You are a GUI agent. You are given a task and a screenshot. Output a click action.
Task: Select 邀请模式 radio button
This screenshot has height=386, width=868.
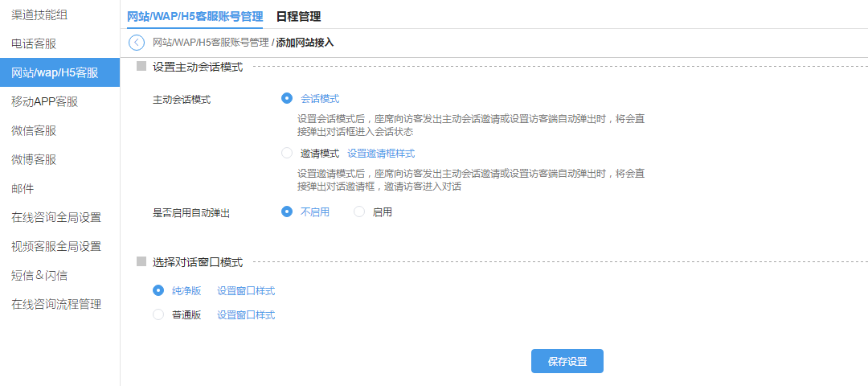point(287,153)
